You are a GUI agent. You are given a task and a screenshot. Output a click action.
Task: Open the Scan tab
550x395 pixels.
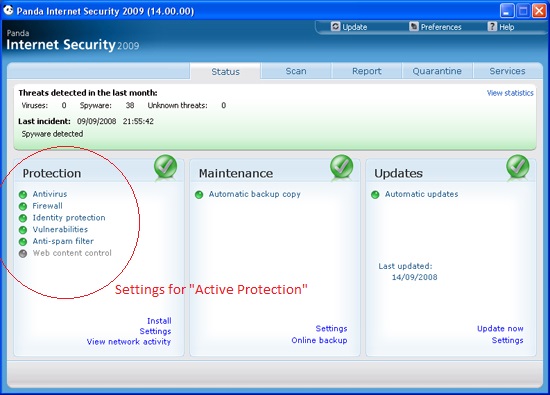296,71
